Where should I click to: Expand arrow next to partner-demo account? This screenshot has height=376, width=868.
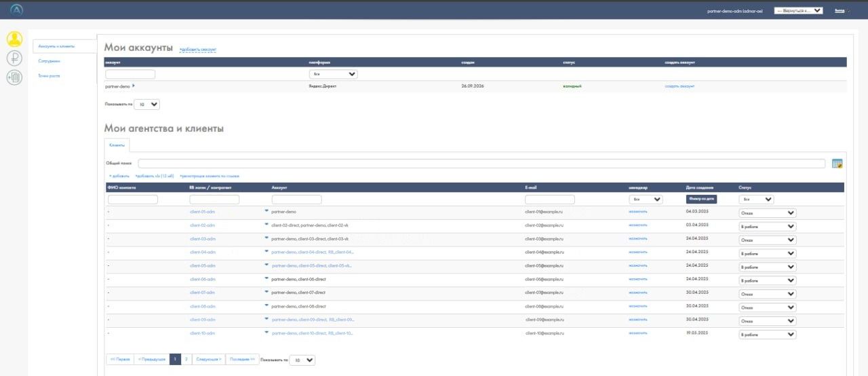tap(134, 86)
